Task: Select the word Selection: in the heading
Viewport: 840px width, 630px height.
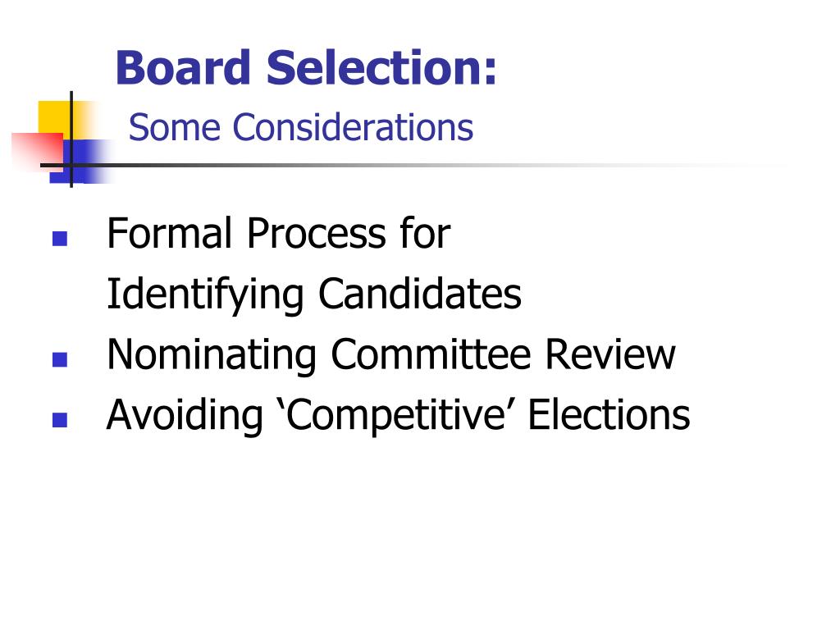Action: [382, 67]
